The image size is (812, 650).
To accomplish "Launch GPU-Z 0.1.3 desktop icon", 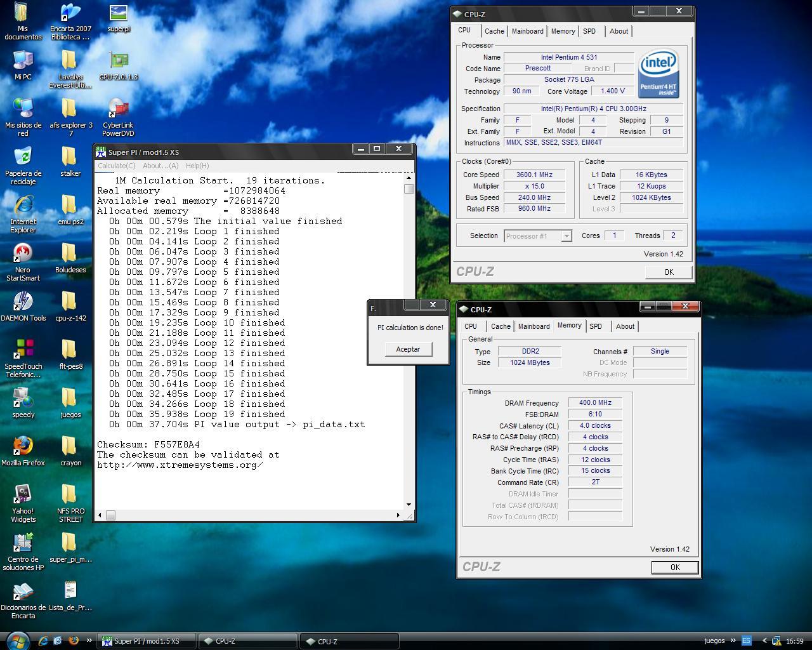I will (119, 65).
